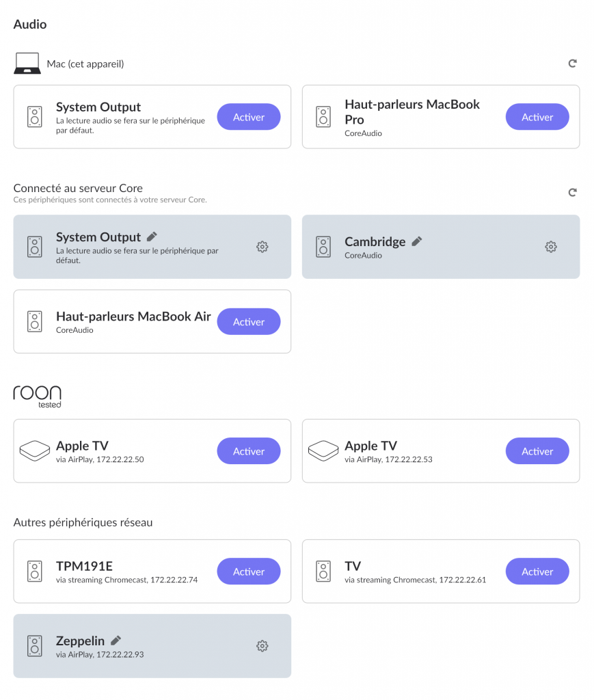Select the Zeppelin AirPlay device card
The width and height of the screenshot is (594, 700).
point(152,646)
